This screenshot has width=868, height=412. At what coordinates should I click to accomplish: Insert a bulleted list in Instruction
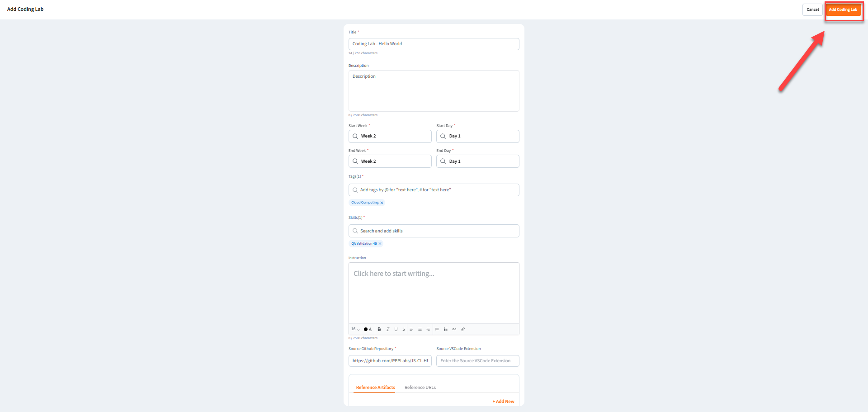click(x=437, y=329)
